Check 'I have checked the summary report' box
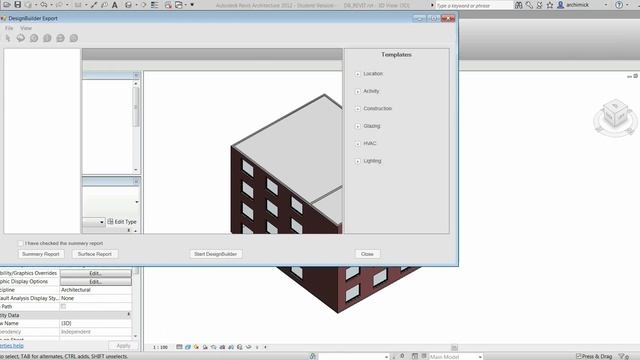 [x=20, y=243]
